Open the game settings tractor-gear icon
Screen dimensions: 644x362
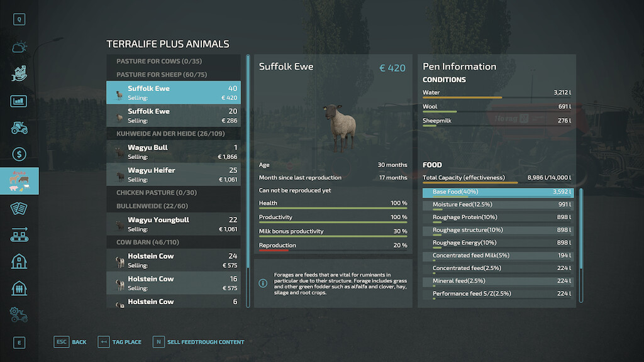(x=19, y=314)
